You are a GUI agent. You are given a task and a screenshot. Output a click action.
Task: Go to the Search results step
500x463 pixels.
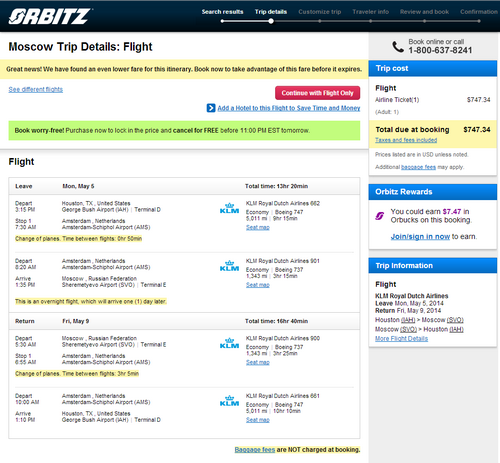pyautogui.click(x=222, y=12)
